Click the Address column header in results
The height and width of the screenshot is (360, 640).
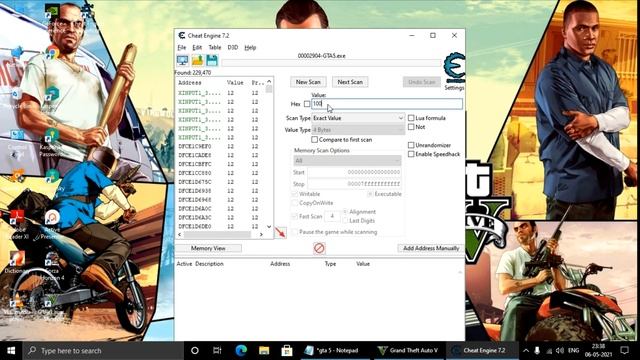pos(190,82)
